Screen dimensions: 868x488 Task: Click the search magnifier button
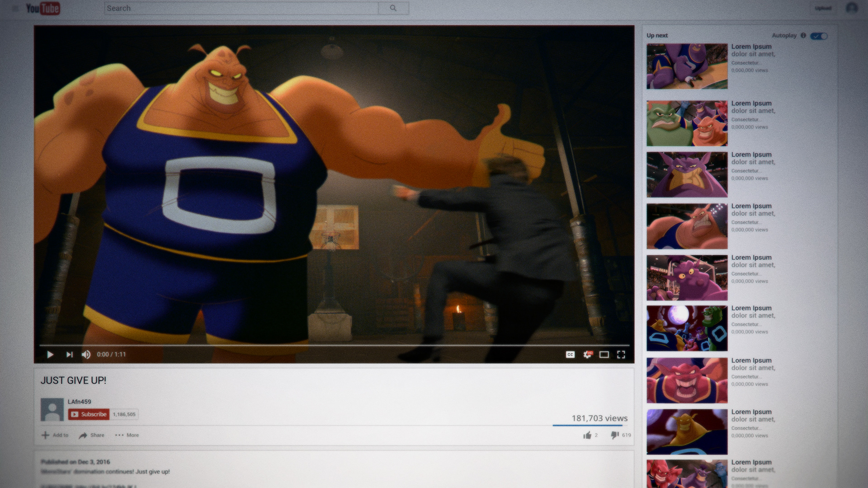[x=393, y=8]
